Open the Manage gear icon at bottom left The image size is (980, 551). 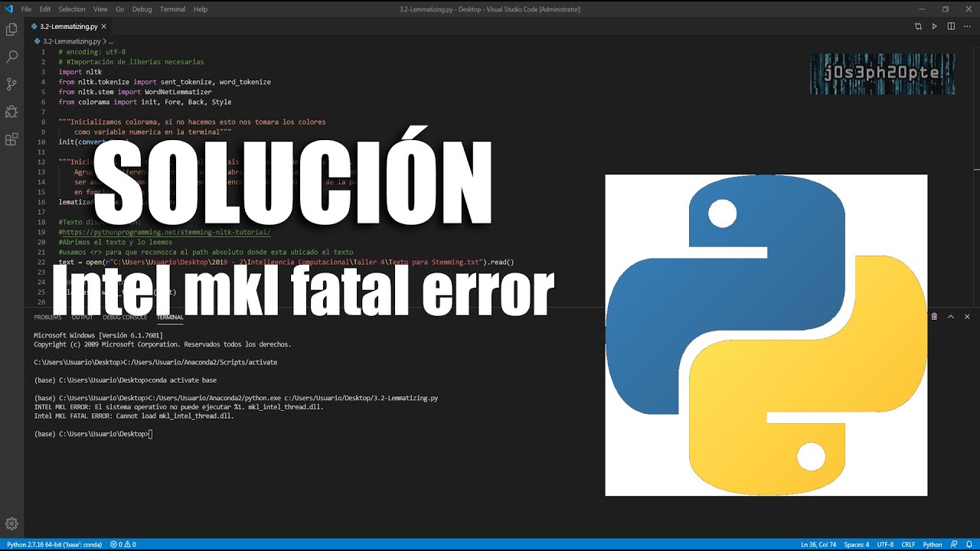[x=11, y=523]
